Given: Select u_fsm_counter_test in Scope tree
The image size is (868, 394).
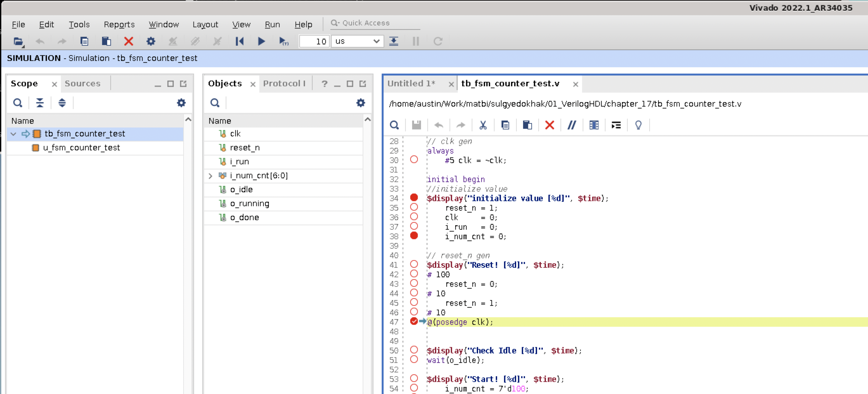Looking at the screenshot, I should click(81, 148).
